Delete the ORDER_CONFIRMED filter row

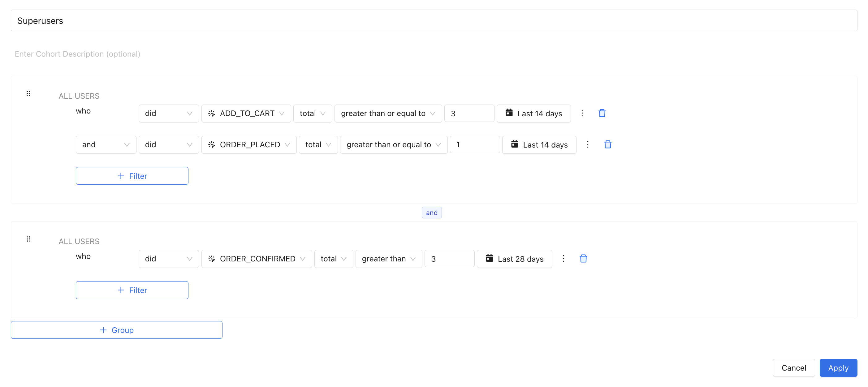(583, 258)
